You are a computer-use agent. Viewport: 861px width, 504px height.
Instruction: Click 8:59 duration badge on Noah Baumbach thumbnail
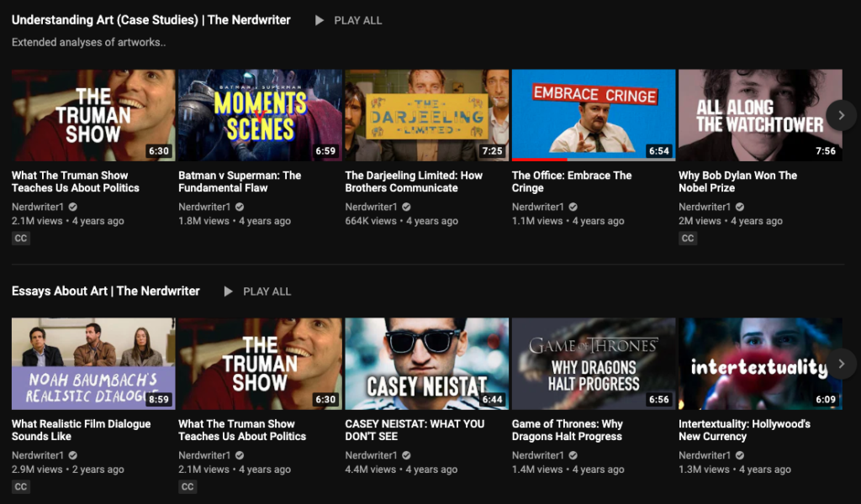click(x=159, y=399)
